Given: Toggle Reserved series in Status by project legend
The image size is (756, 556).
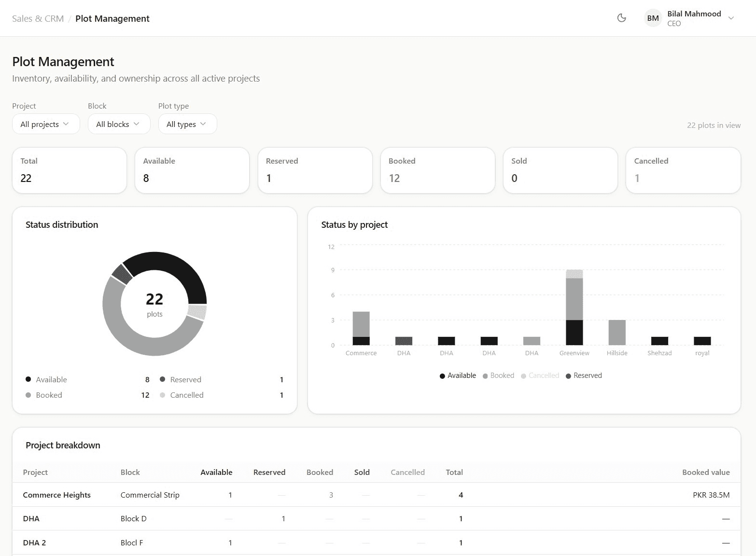Looking at the screenshot, I should (584, 375).
